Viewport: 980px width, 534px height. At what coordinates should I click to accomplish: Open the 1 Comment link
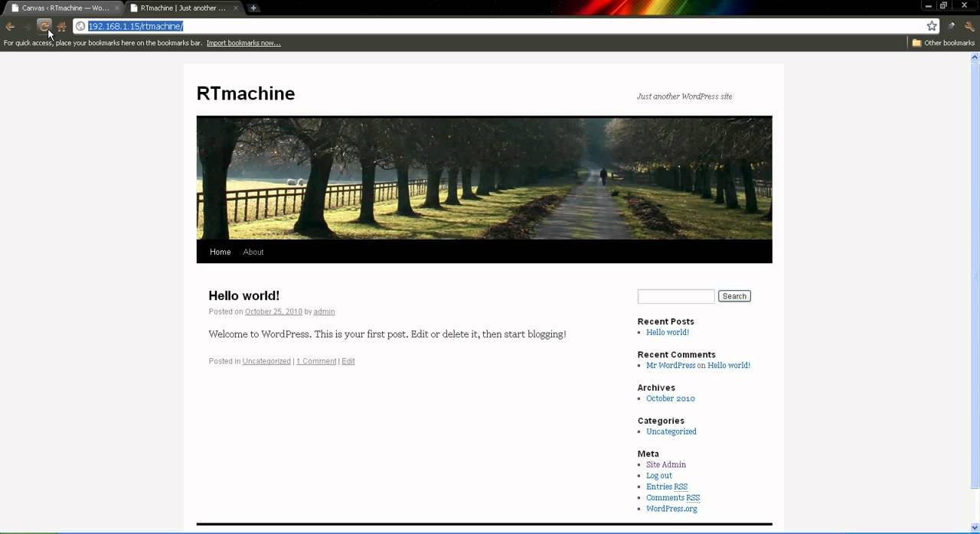coord(316,361)
